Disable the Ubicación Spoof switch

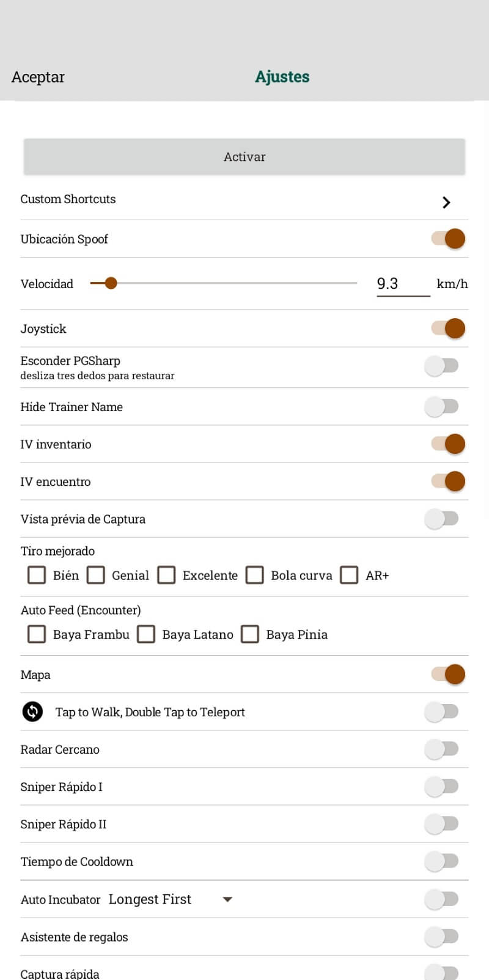(448, 239)
